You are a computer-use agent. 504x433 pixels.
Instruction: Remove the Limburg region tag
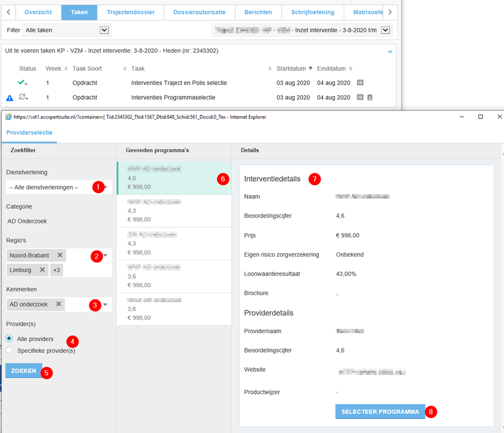pos(42,270)
